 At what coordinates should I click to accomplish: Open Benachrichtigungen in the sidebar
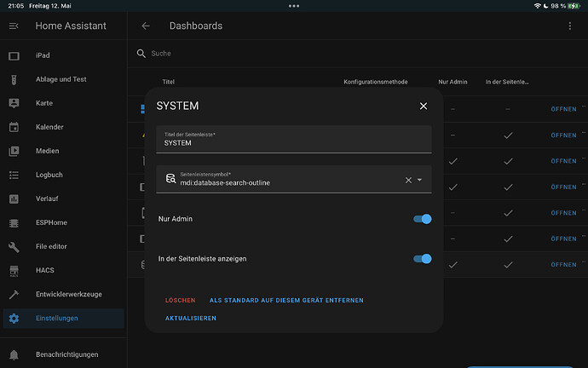pyautogui.click(x=64, y=354)
